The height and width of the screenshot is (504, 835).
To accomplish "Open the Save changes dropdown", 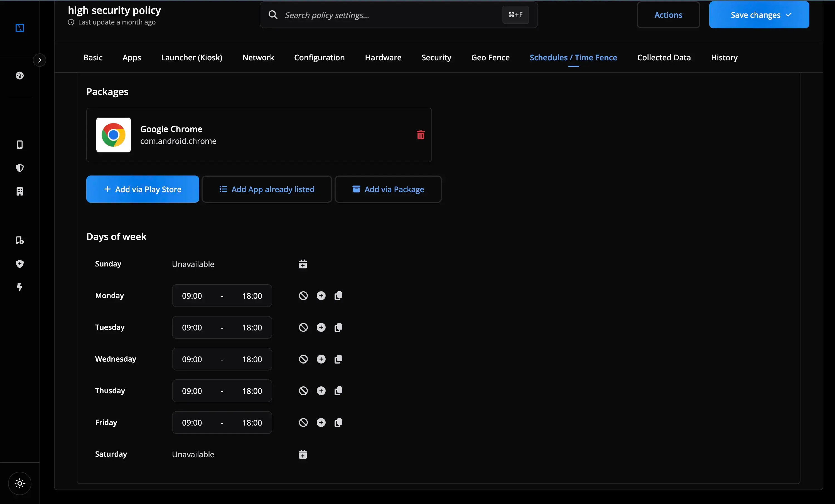I will tap(789, 14).
